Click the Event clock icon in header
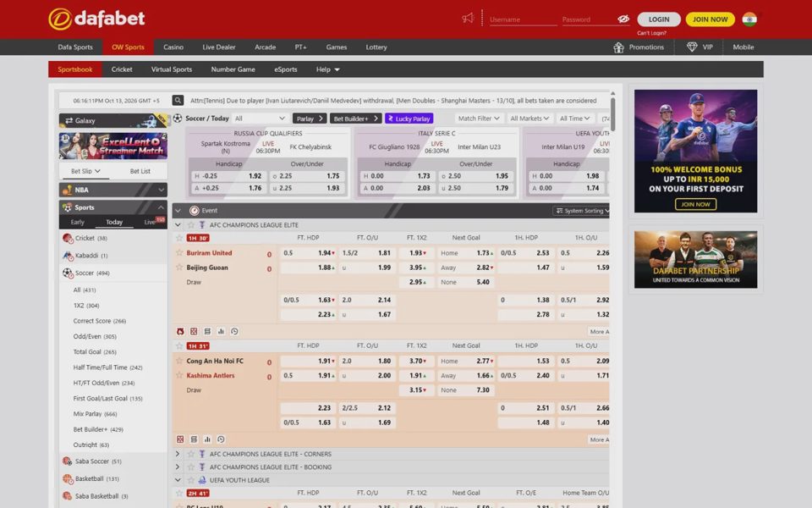This screenshot has height=508, width=812. tap(195, 211)
